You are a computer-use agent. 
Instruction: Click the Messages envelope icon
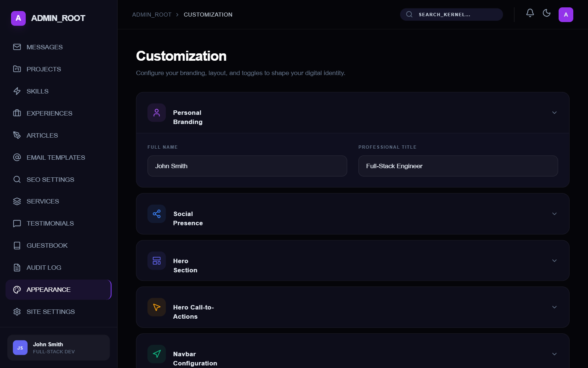point(17,47)
